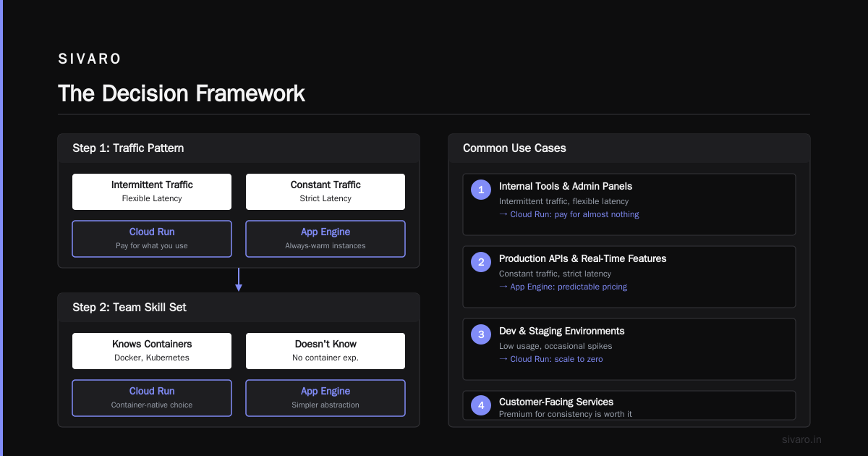This screenshot has width=868, height=456.
Task: Click the "Strict Latency" subtitle
Action: click(325, 198)
